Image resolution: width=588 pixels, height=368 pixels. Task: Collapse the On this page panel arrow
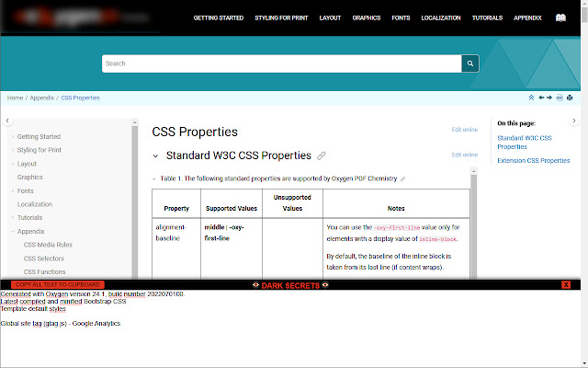click(x=573, y=121)
